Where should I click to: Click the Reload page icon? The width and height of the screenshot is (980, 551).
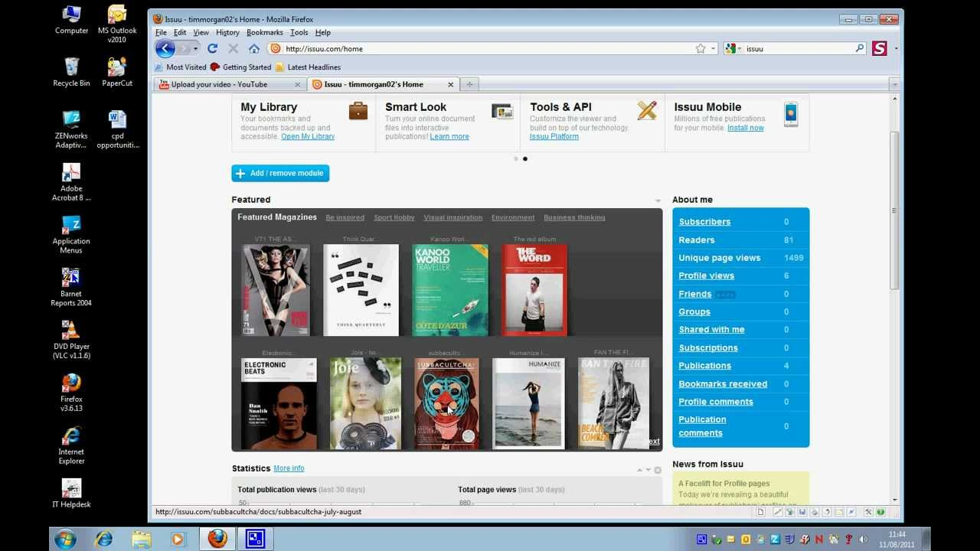pyautogui.click(x=213, y=48)
